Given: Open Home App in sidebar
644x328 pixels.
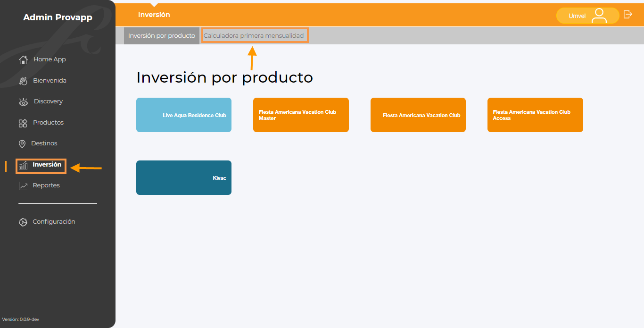Looking at the screenshot, I should tap(50, 59).
